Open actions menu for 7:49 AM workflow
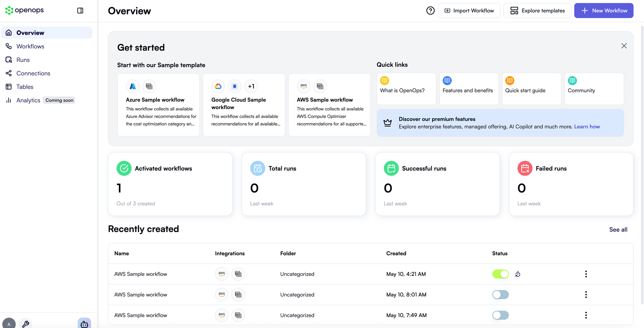 tap(586, 315)
